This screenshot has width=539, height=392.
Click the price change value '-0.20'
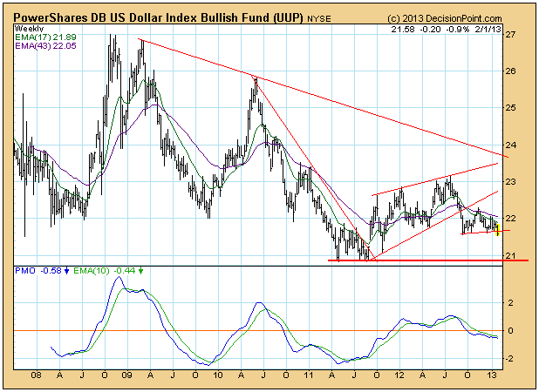point(430,29)
